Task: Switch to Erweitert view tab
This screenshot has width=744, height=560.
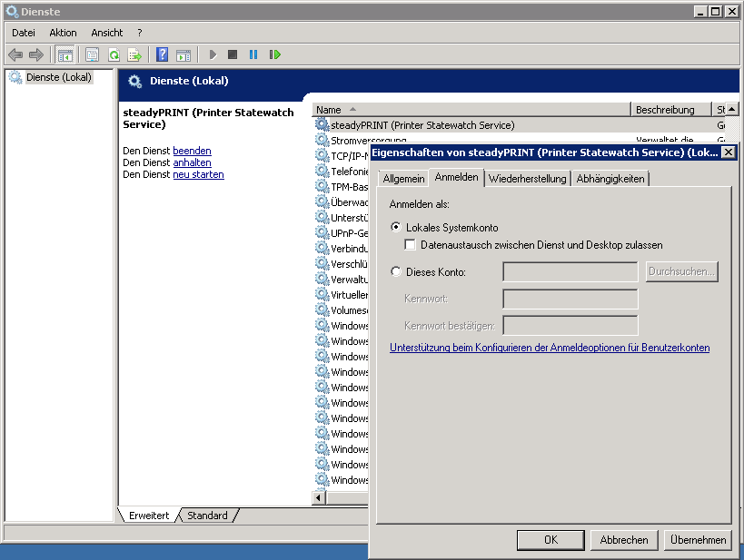Action: (x=148, y=516)
